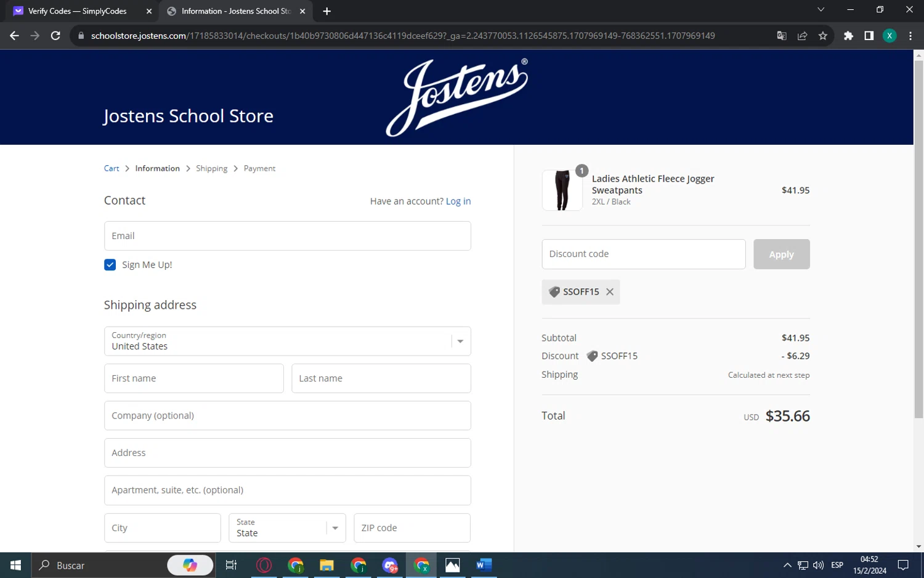Screen dimensions: 924x578
Task: Click the Information breadcrumb step
Action: click(158, 168)
